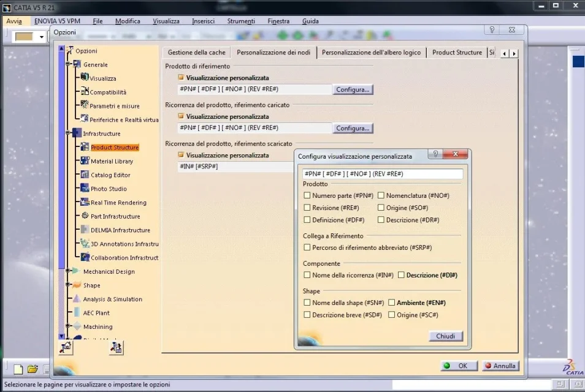
Task: Toggle Prodotto di riferimento Visualizzazione personalizzata
Action: tap(181, 78)
